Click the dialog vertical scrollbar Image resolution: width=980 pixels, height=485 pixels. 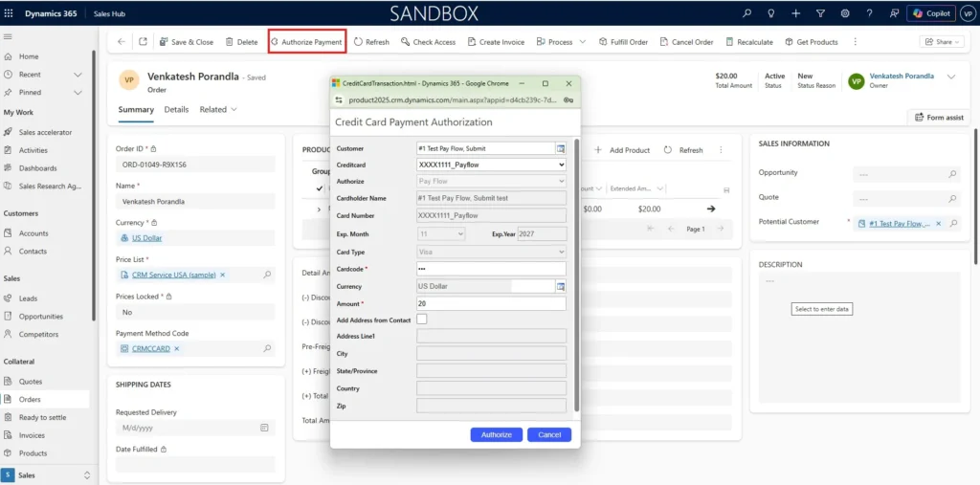576,275
